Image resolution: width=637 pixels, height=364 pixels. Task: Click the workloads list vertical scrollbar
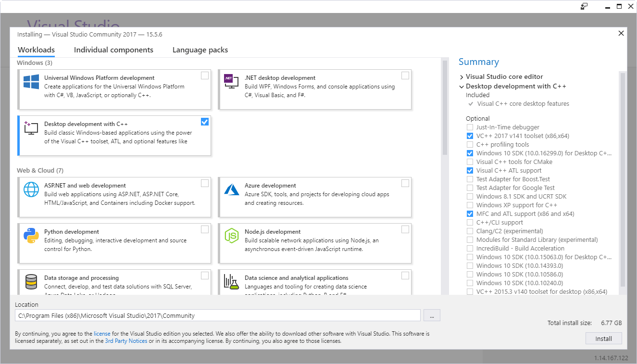click(445, 107)
